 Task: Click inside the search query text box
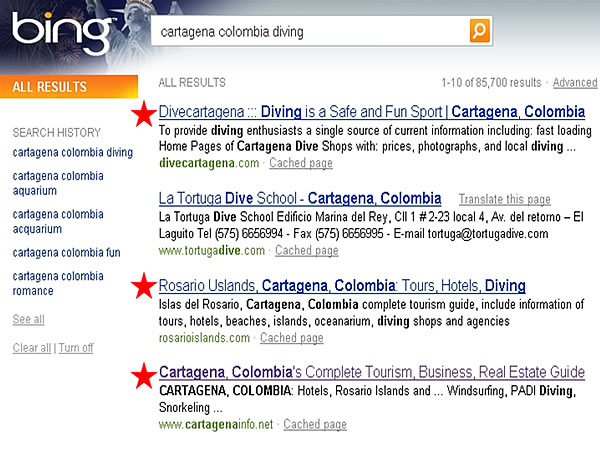(x=310, y=32)
